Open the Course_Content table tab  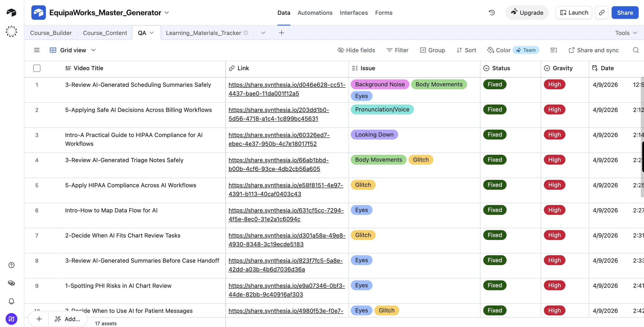pos(105,33)
